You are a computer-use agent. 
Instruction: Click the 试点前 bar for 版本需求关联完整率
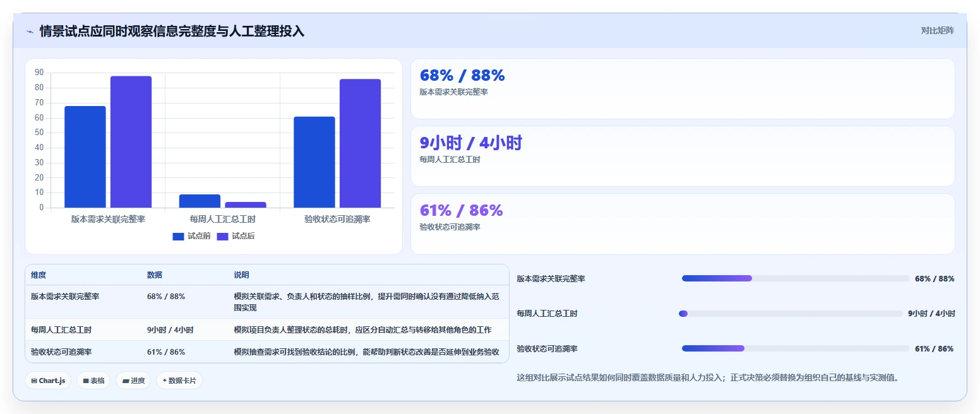(x=85, y=157)
